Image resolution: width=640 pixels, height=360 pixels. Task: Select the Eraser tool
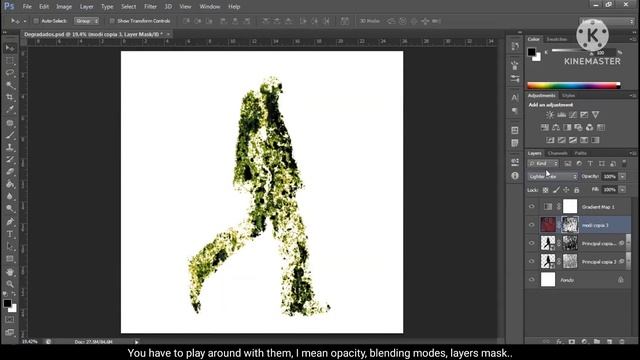coord(10,172)
